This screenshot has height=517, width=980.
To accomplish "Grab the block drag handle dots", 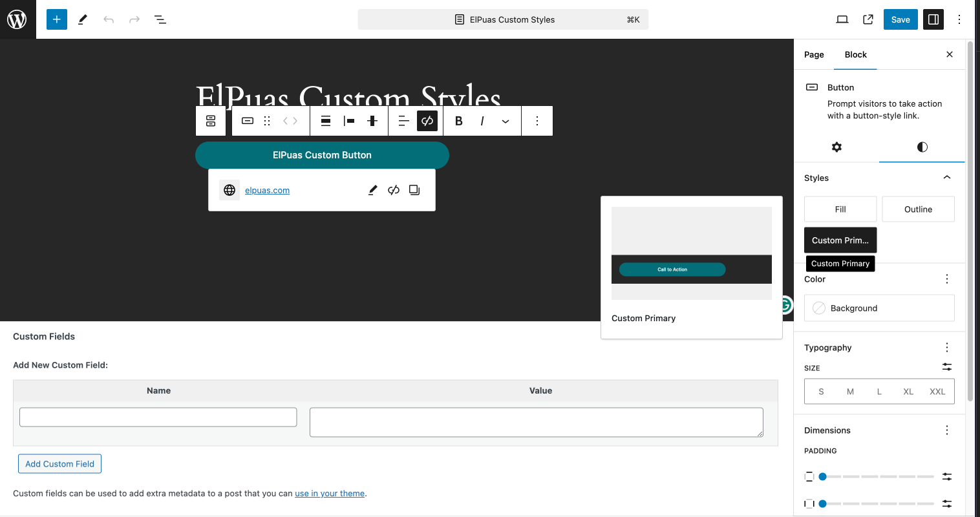I will point(267,121).
